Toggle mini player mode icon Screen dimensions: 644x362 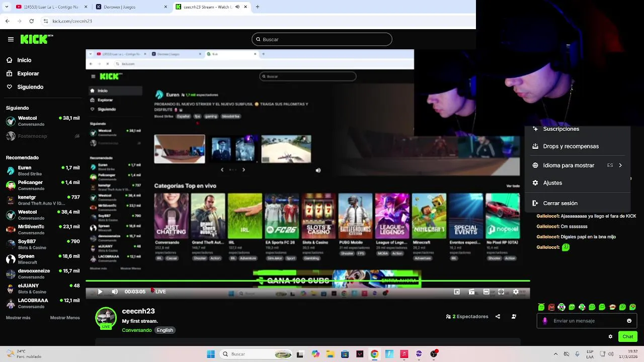click(457, 292)
